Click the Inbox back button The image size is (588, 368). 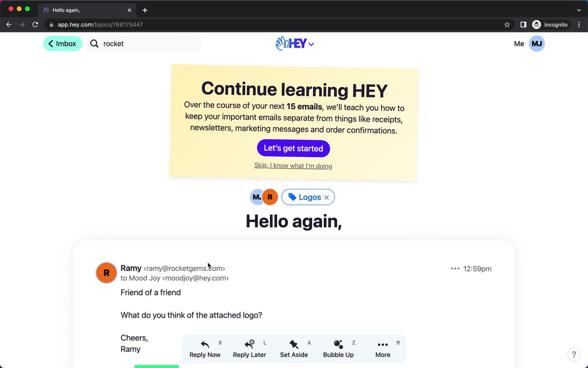[63, 43]
